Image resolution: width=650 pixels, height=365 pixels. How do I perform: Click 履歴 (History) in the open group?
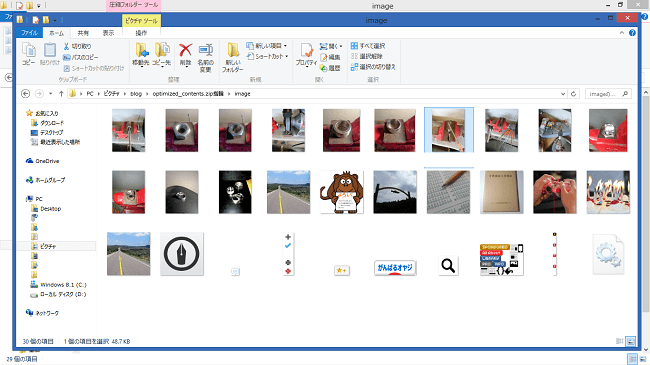tap(330, 68)
